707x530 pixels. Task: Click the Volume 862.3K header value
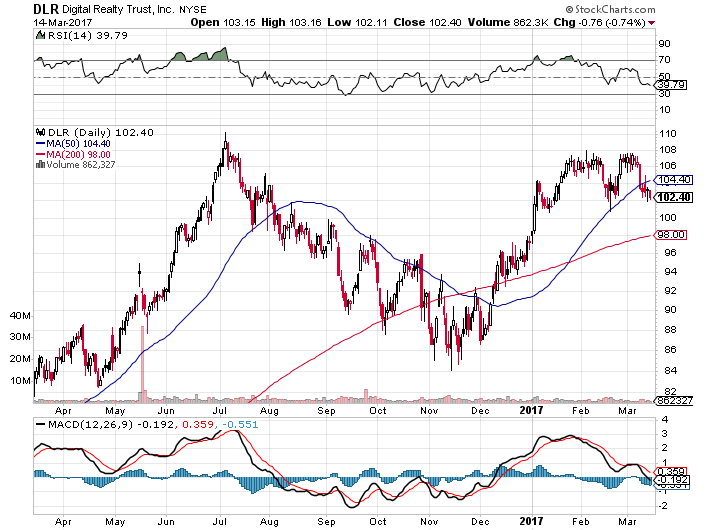click(x=508, y=23)
